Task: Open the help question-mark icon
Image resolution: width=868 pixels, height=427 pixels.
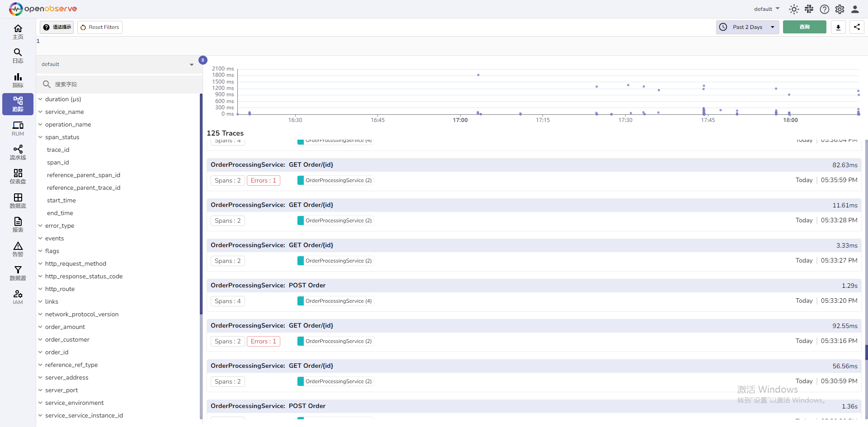Action: pyautogui.click(x=825, y=9)
